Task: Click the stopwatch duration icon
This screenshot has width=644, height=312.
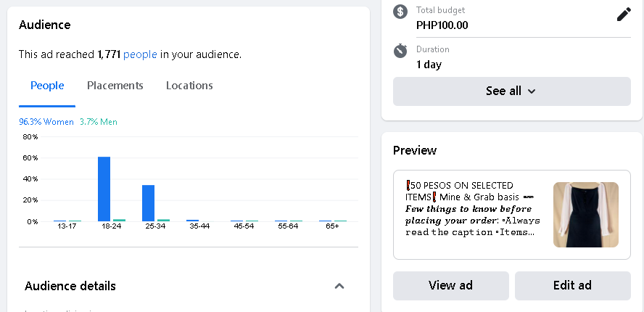Action: [400, 51]
